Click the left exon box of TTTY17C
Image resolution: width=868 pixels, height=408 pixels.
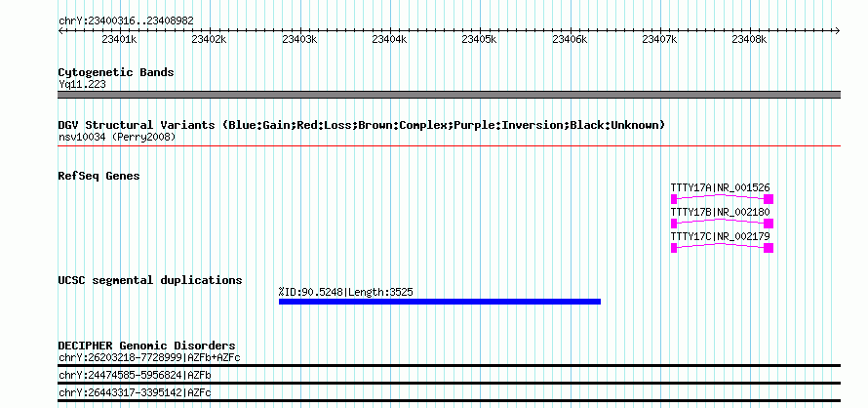674,248
